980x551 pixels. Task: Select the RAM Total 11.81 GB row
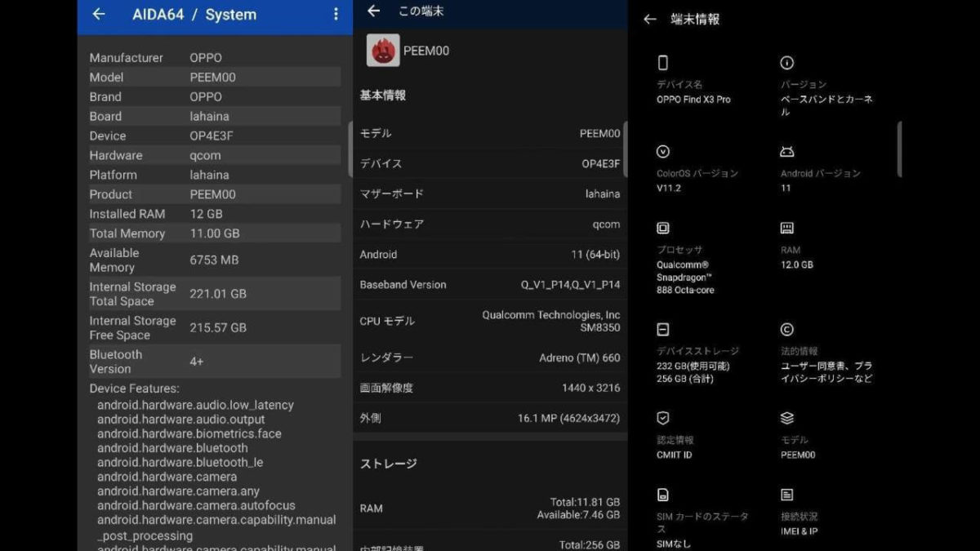(x=490, y=508)
